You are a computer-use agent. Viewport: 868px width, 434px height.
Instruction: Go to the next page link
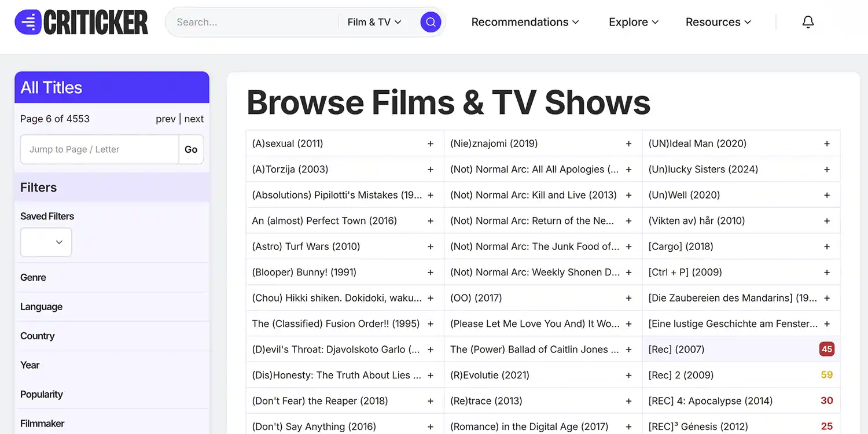pyautogui.click(x=194, y=119)
